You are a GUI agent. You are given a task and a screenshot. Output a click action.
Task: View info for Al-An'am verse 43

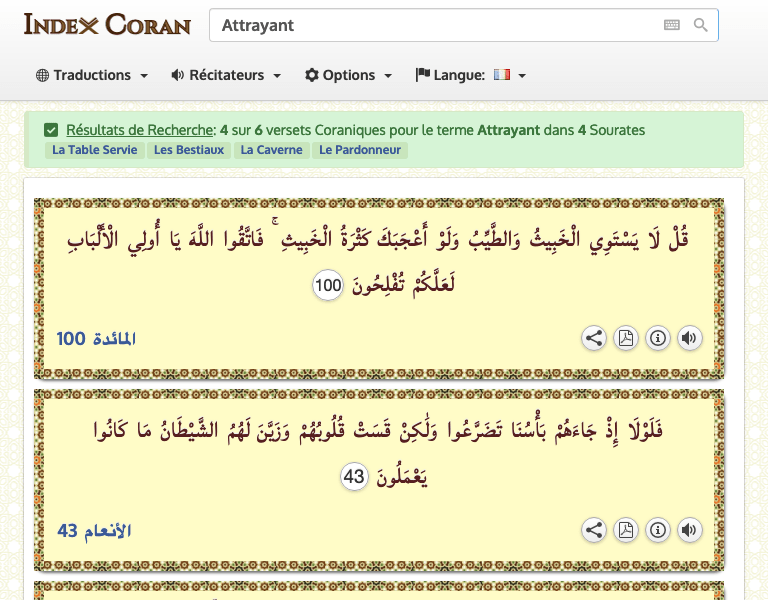click(657, 530)
